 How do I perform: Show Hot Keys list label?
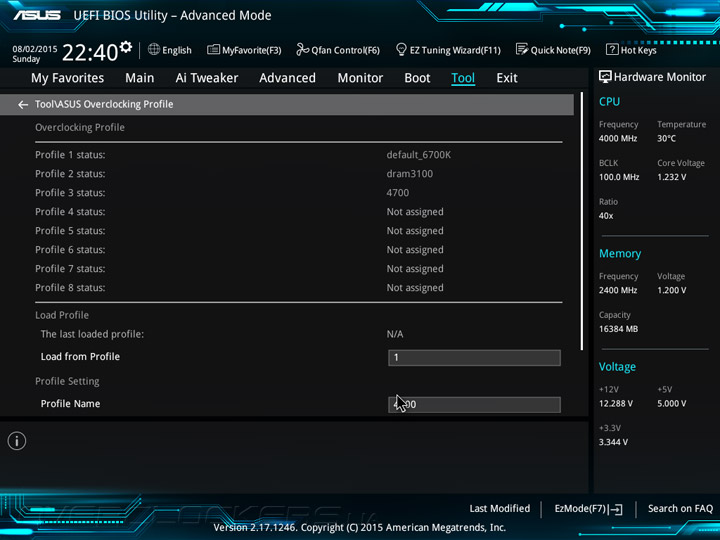pyautogui.click(x=639, y=50)
